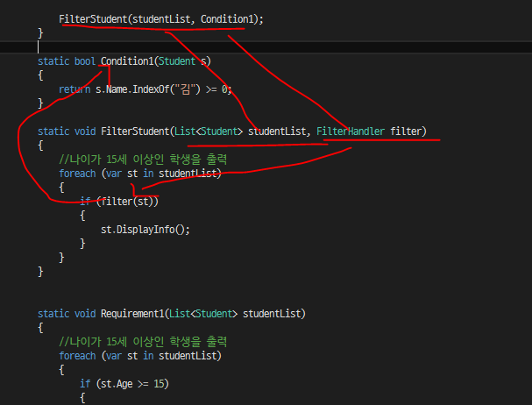Click List in the FilterStudent declaration
The image size is (532, 405).
185,131
